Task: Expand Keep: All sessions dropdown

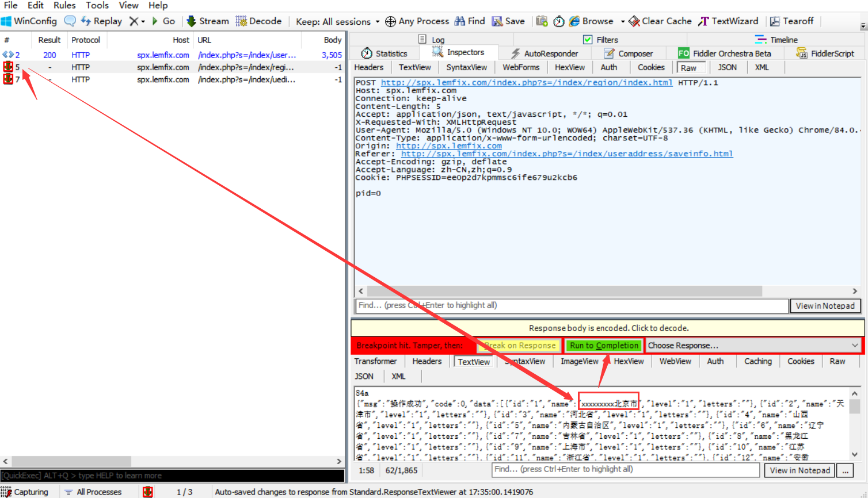Action: click(338, 22)
